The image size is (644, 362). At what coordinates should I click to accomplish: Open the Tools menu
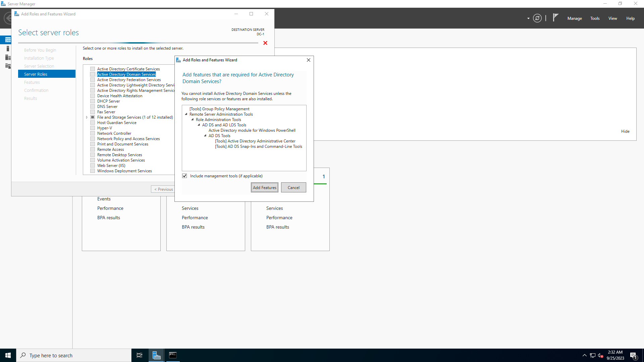pos(595,18)
